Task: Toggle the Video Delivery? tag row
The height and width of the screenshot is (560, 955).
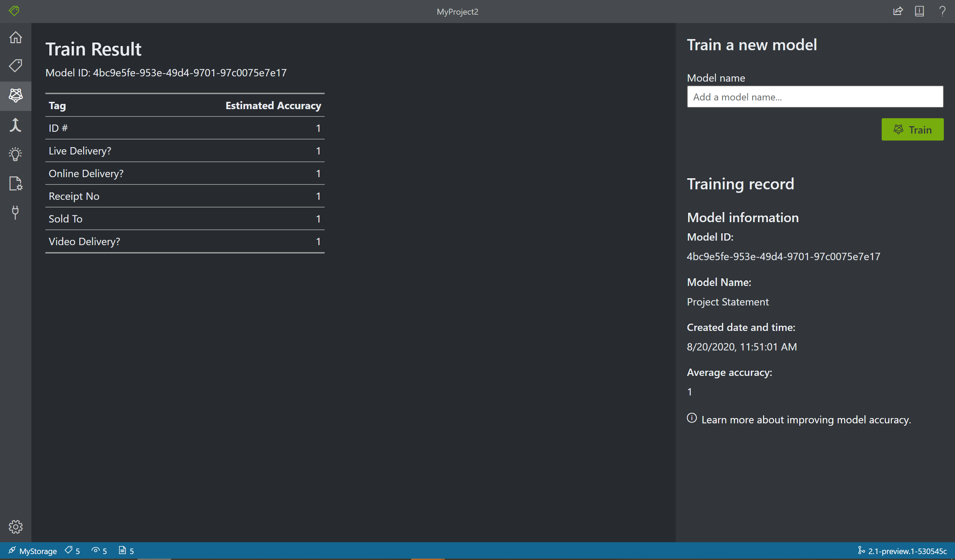Action: tap(186, 241)
